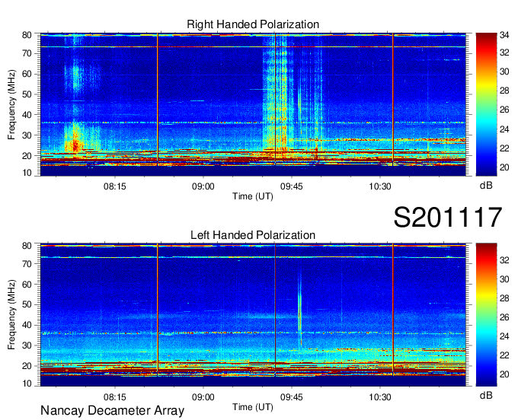This screenshot has height=420, width=518.
Task: Click the 30 value on lower colorbar
Action: click(x=504, y=279)
